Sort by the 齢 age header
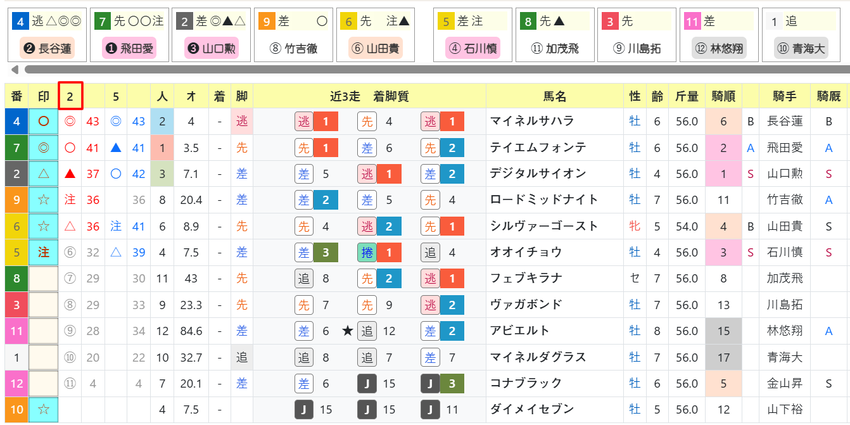Viewport: 850px width, 425px height. [x=657, y=96]
